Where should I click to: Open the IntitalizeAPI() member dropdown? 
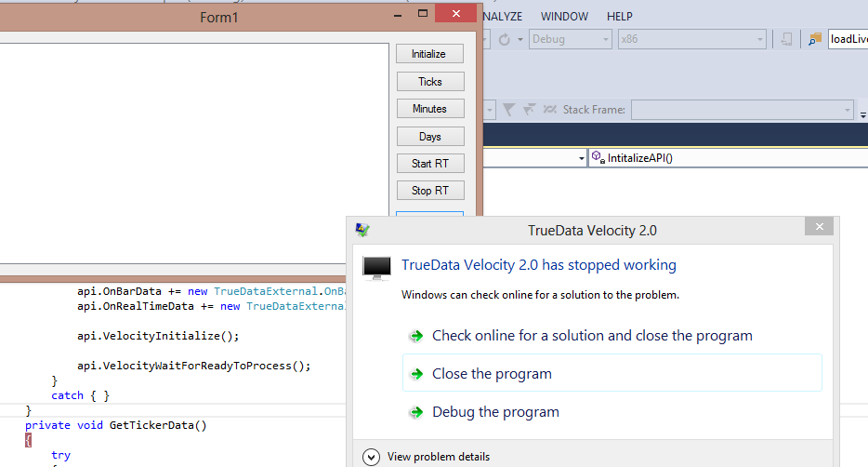(725, 158)
